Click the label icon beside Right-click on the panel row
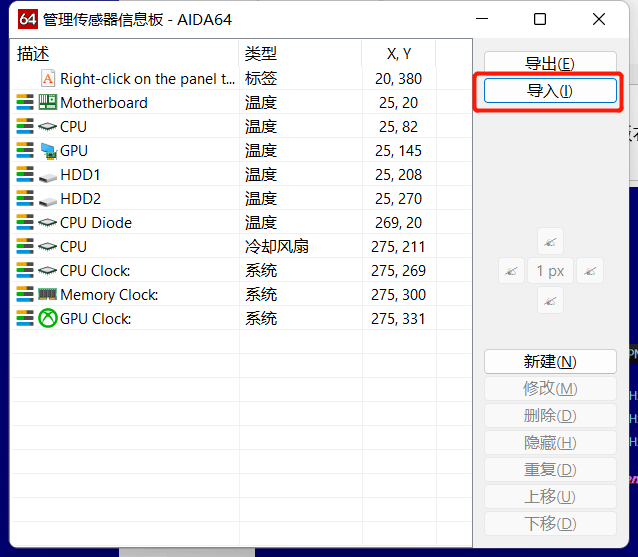 pos(48,79)
